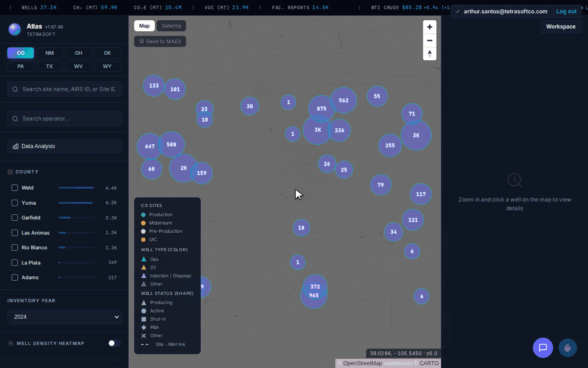
Task: Click the Injection / Disposal triangle legend icon
Action: [x=144, y=276]
